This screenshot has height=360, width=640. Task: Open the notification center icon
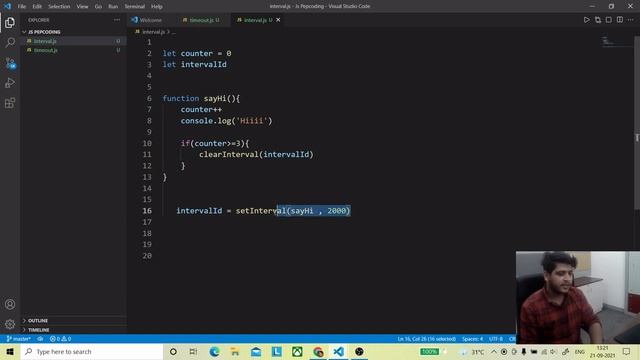tap(627, 351)
